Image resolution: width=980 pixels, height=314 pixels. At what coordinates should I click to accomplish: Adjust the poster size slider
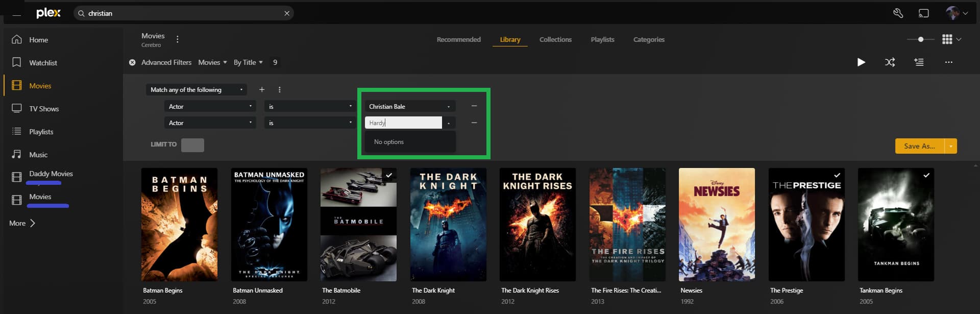pos(921,39)
